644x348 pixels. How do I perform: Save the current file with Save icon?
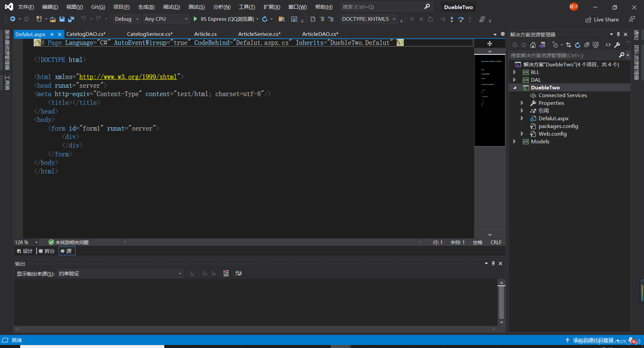pos(62,19)
